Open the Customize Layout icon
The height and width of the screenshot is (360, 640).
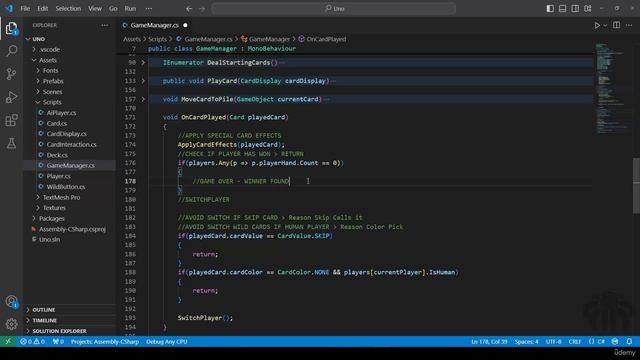pyautogui.click(x=587, y=8)
